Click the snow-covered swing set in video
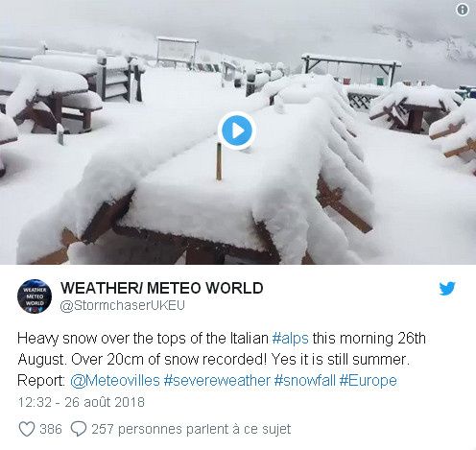476x450 pixels. 351,68
